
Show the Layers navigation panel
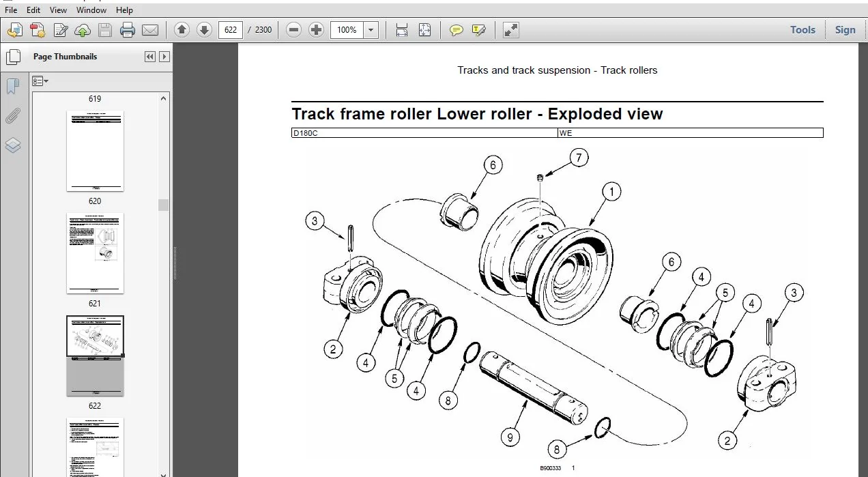[12, 145]
